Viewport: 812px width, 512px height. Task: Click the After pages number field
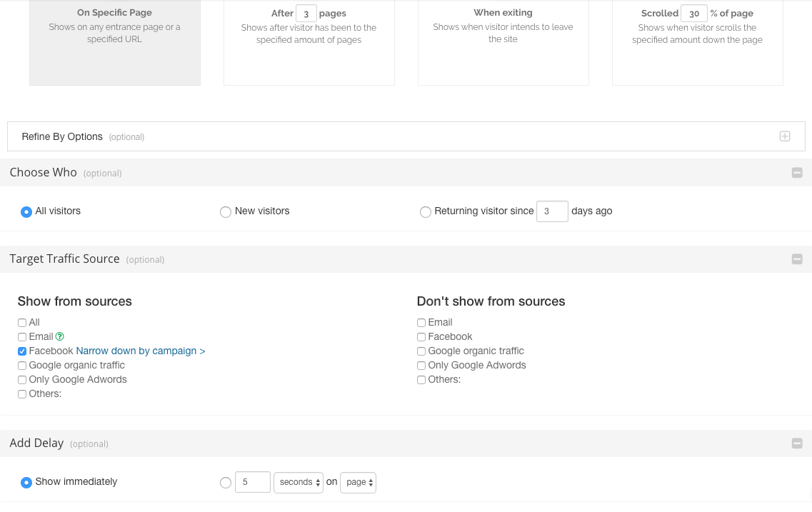[306, 14]
